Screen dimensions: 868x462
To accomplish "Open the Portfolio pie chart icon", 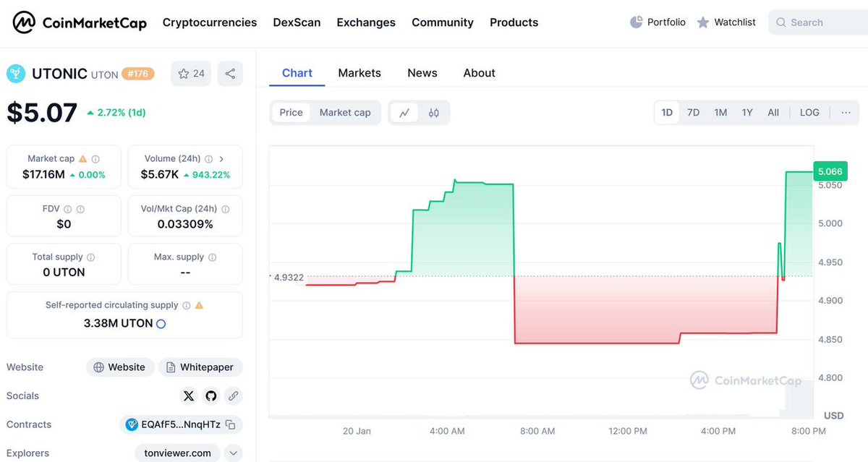I will 636,22.
